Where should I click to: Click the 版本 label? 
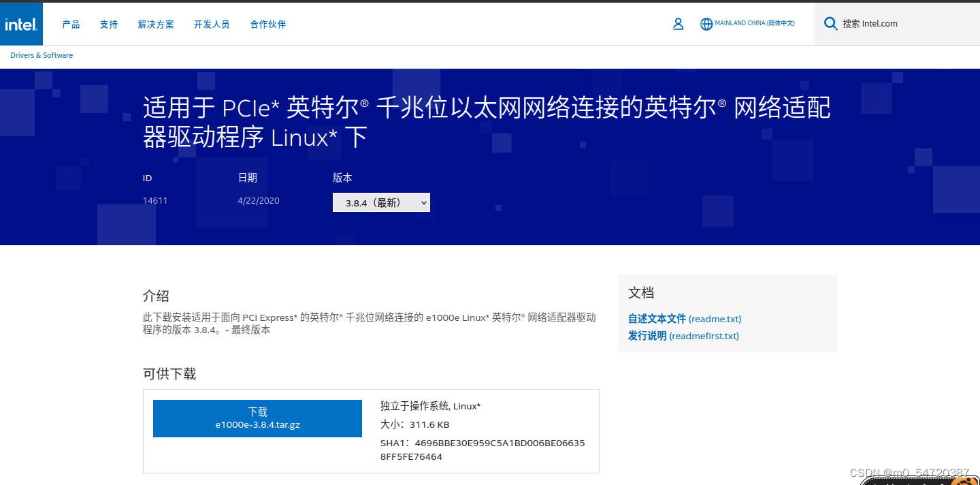[342, 178]
